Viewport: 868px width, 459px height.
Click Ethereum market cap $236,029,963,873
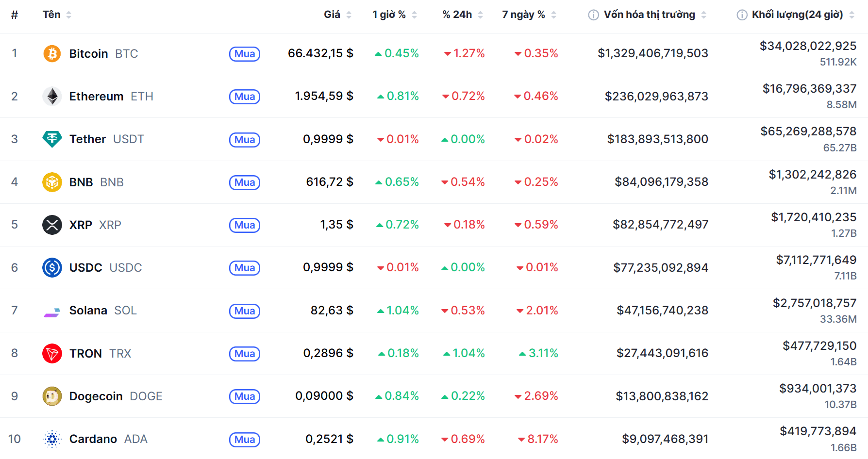(656, 97)
